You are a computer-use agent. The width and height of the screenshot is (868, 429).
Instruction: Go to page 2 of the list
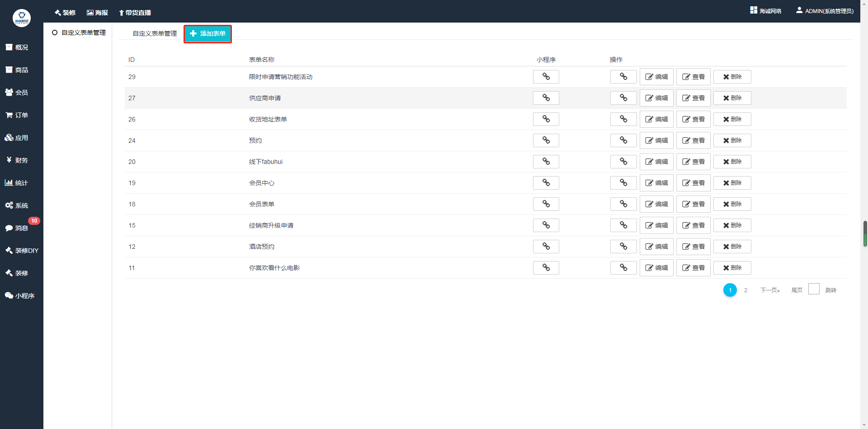(x=745, y=290)
